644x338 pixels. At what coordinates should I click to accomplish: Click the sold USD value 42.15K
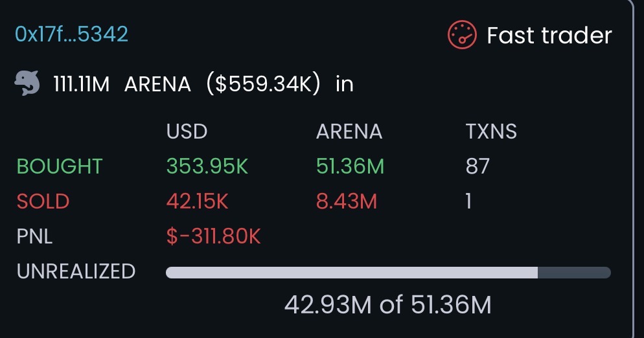(x=197, y=201)
